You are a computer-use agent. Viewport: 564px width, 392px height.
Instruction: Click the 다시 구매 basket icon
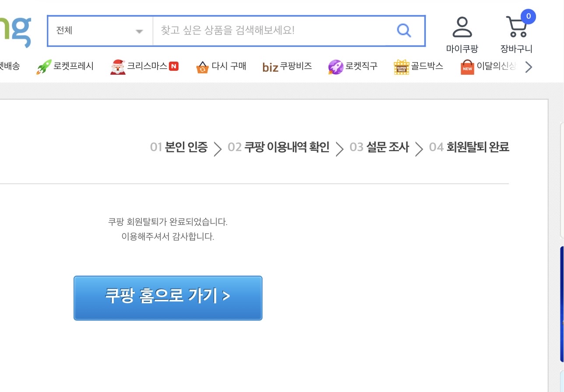[x=202, y=67]
